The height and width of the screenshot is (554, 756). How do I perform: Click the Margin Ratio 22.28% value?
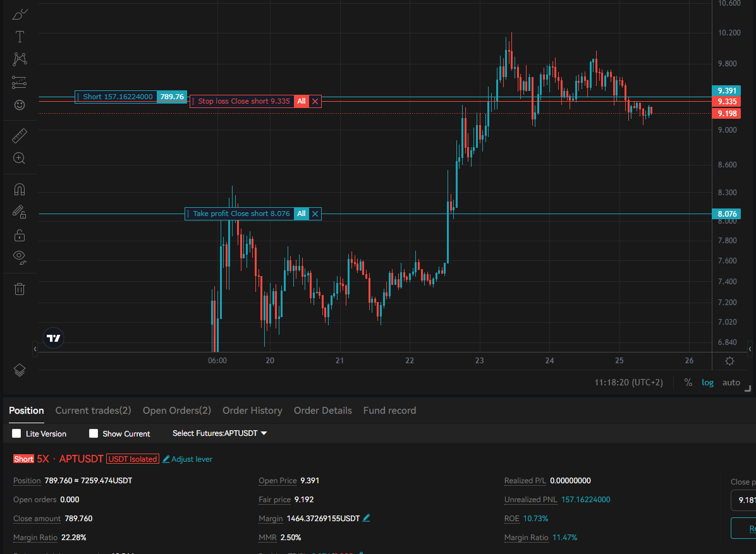(x=74, y=538)
